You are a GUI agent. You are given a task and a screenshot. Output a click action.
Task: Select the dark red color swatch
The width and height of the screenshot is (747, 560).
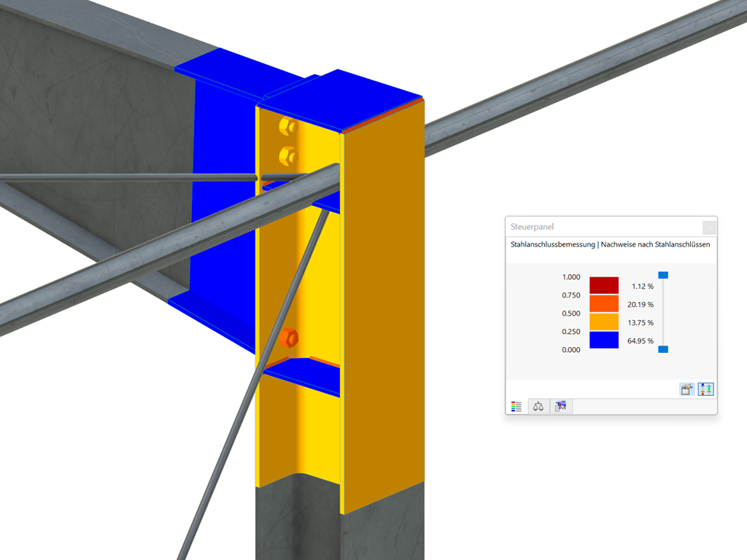(x=604, y=285)
